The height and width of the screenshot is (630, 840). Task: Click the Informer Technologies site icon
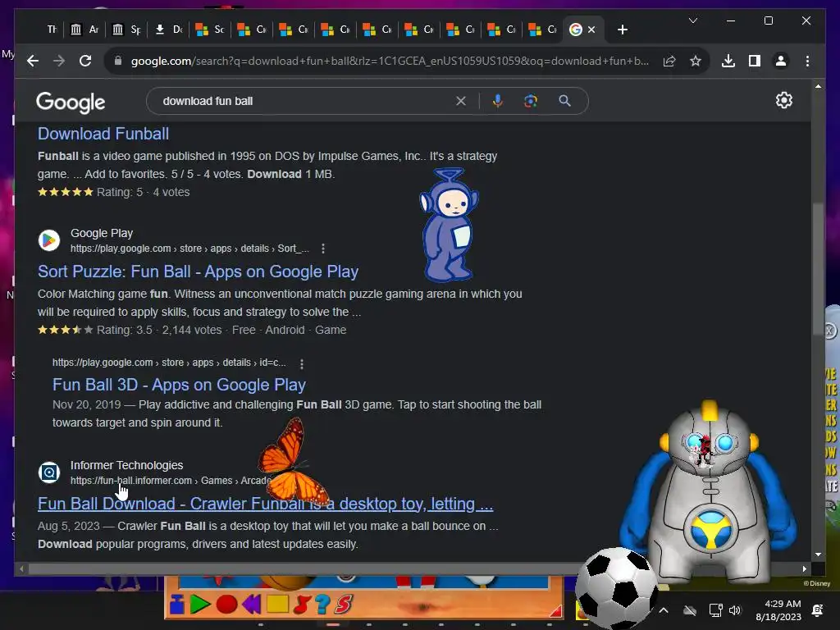click(48, 472)
